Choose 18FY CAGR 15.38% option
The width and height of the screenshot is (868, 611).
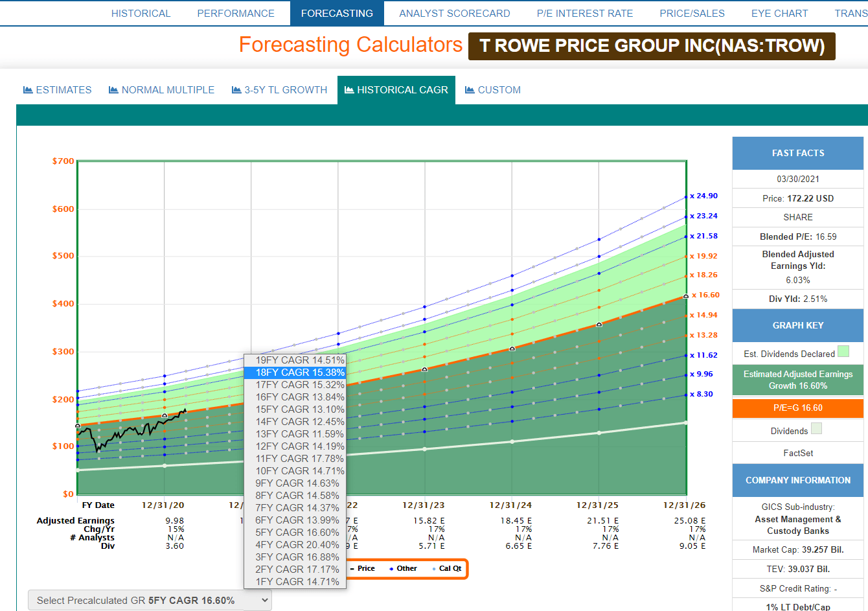[295, 373]
